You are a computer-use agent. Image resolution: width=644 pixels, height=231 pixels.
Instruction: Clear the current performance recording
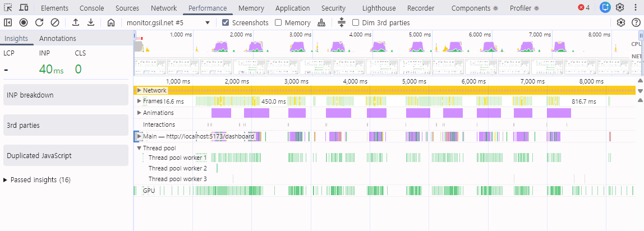54,23
